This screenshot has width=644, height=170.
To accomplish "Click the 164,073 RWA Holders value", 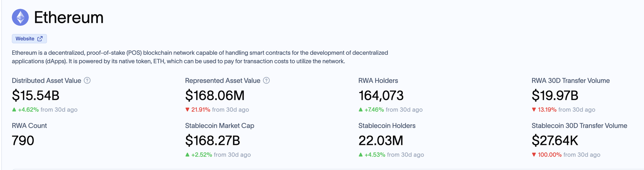I will 381,96.
